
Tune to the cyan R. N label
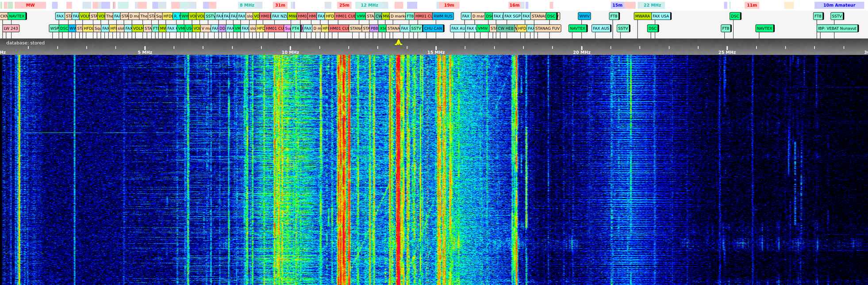pyautogui.click(x=177, y=16)
